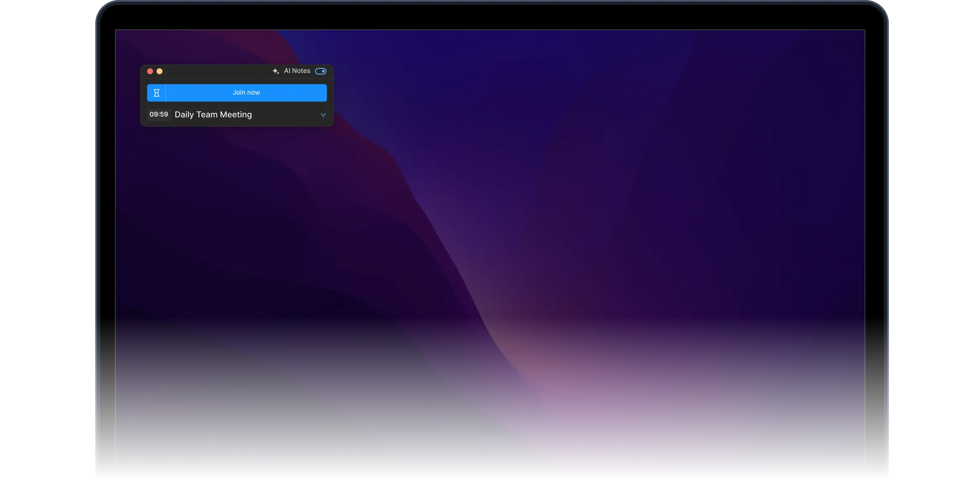The height and width of the screenshot is (498, 980).
Task: Show more options for Daily Team Meeting
Action: [323, 114]
